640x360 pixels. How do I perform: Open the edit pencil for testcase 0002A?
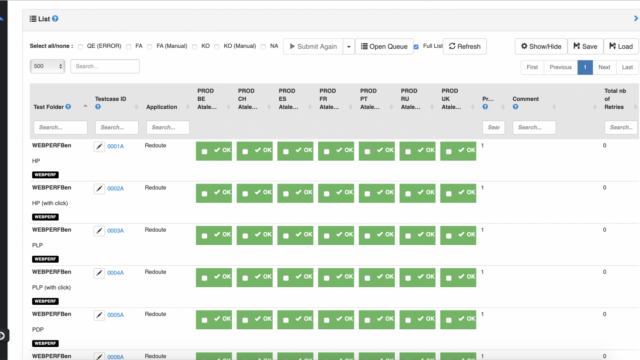click(x=99, y=189)
